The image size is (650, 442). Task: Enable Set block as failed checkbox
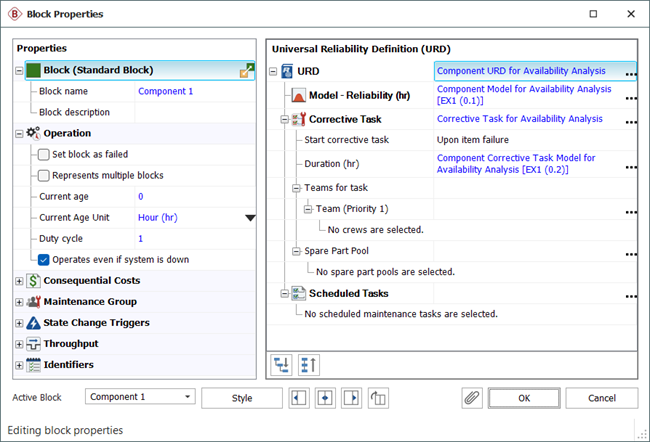click(x=44, y=154)
